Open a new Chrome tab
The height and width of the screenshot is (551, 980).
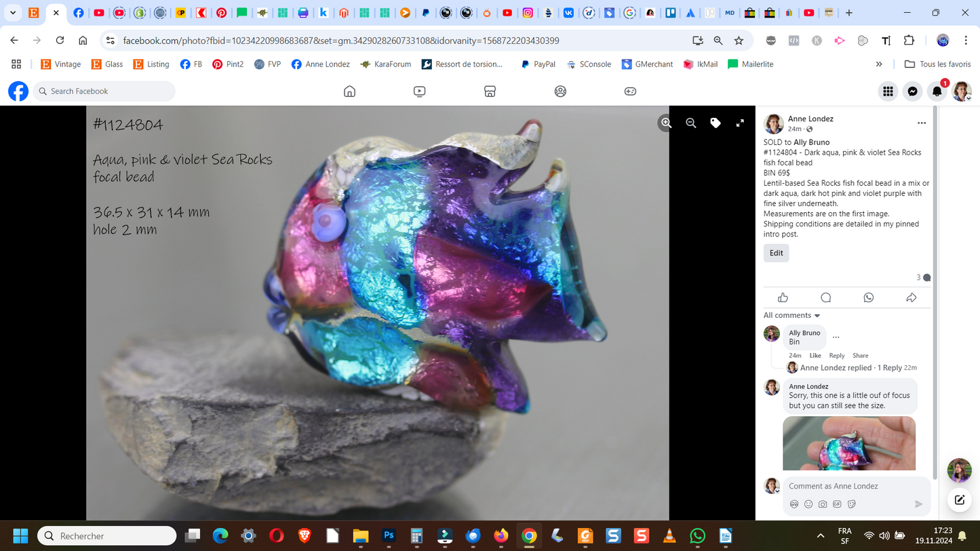point(849,12)
